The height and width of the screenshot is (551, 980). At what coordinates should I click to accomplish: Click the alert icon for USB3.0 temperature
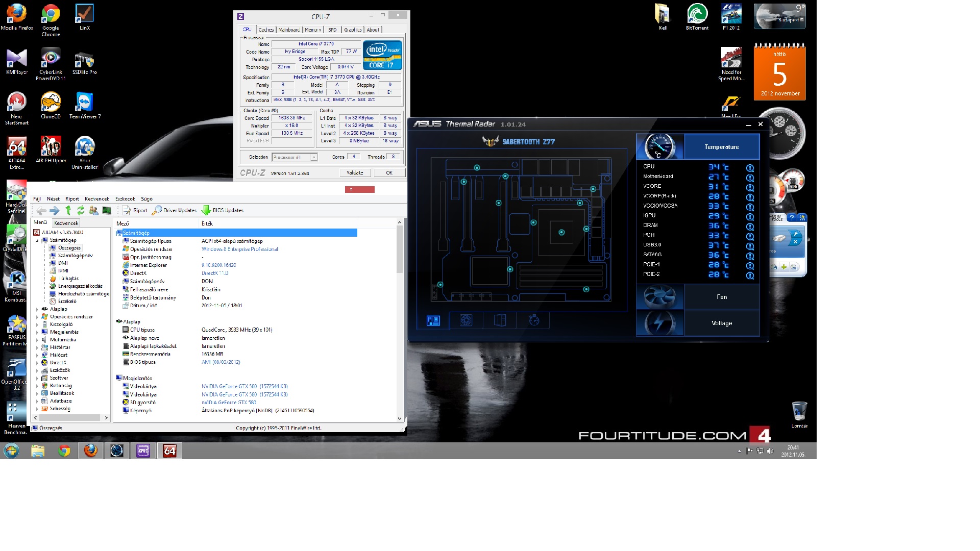(750, 246)
